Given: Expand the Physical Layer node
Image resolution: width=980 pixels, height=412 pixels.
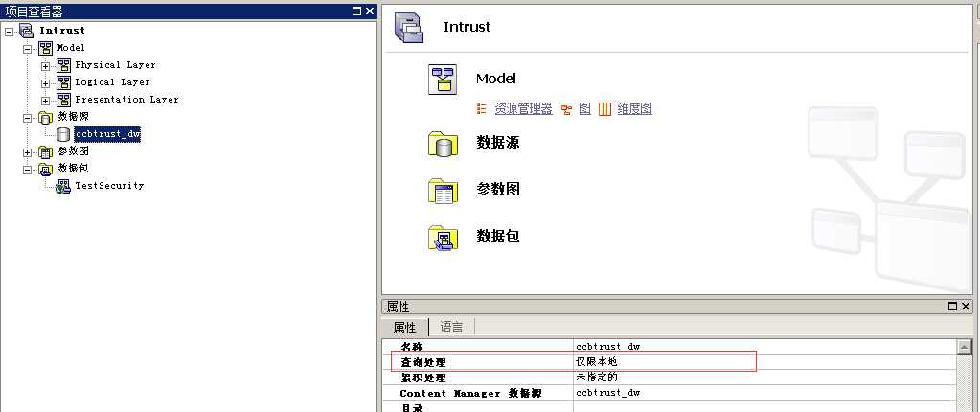Looking at the screenshot, I should pos(45,66).
